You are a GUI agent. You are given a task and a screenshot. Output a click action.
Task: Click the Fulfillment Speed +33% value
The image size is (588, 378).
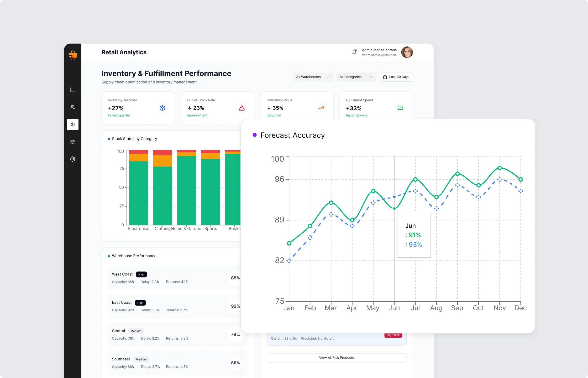coord(354,108)
